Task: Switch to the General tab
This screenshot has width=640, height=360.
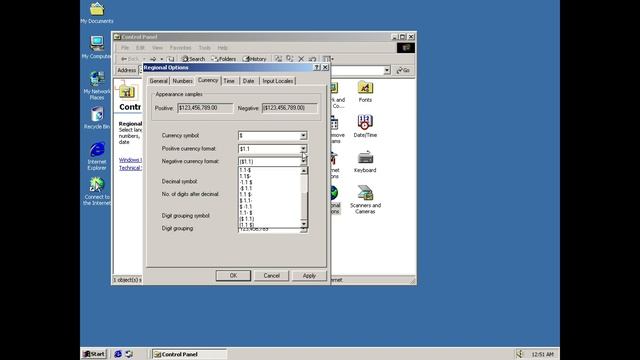Action: point(158,81)
